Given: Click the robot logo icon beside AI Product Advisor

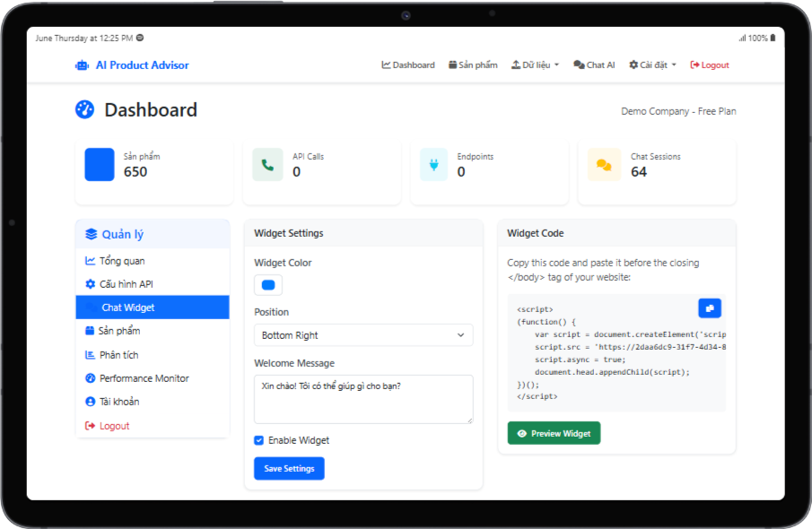Looking at the screenshot, I should [x=83, y=65].
